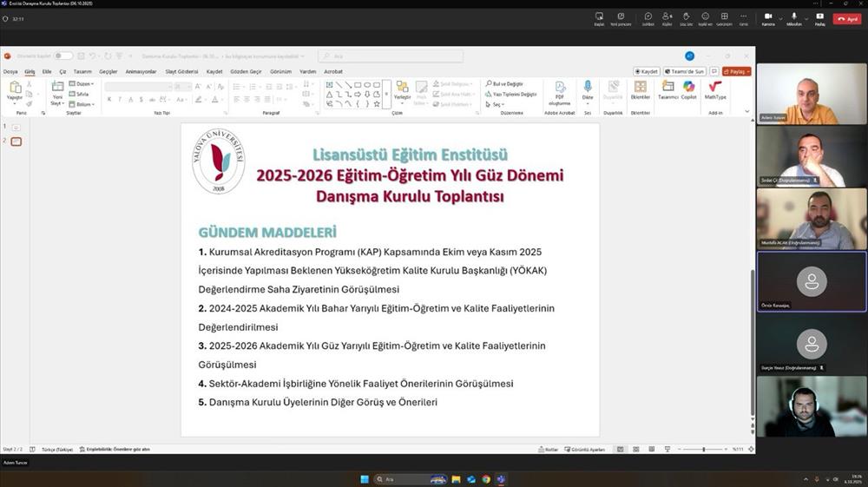The height and width of the screenshot is (487, 868).
Task: Select the first slide thumbnail
Action: click(16, 127)
